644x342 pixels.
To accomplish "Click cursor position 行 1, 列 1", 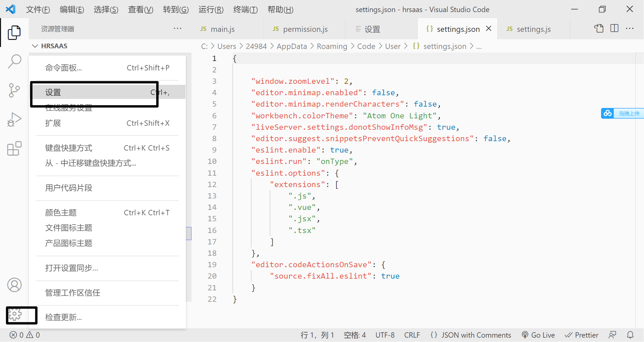I will pyautogui.click(x=317, y=335).
